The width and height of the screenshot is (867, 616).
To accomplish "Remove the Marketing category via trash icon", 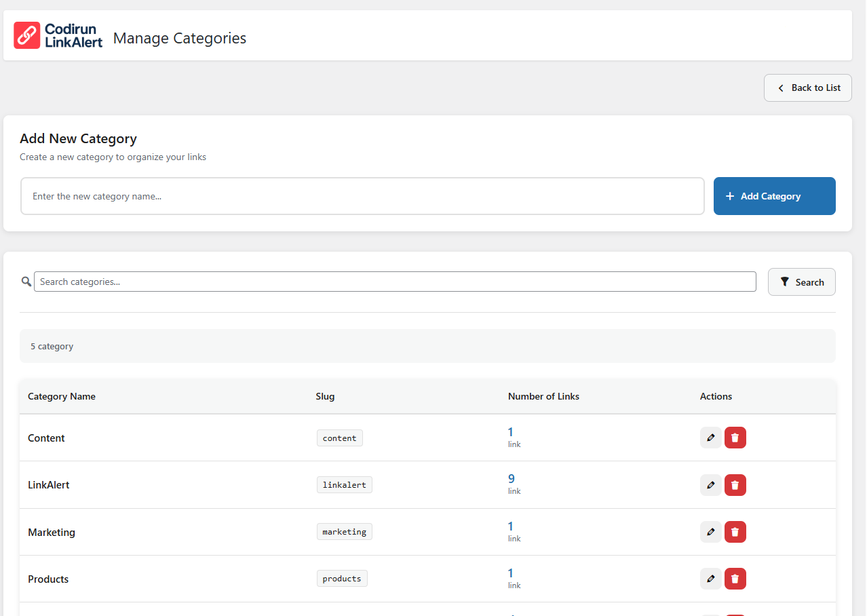I will 735,532.
